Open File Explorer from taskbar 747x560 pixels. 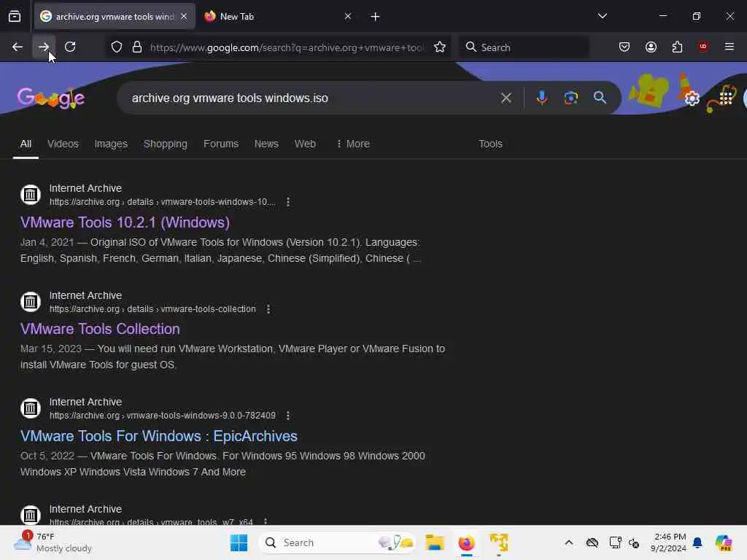[435, 542]
